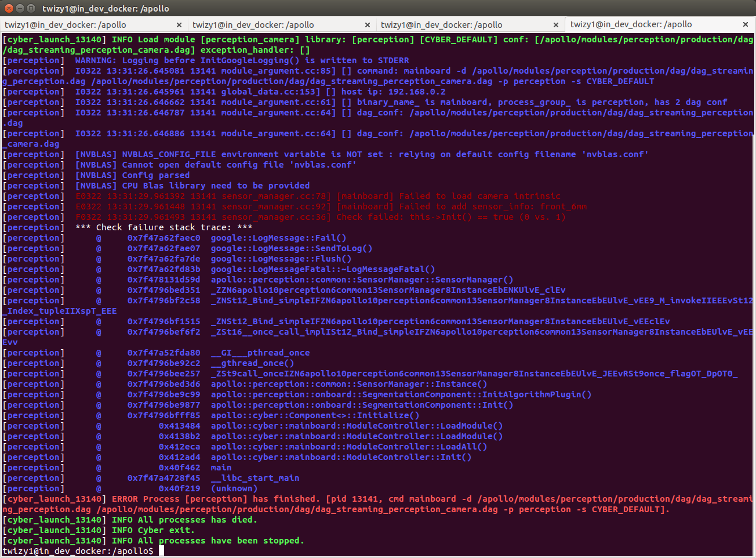Close the currently active terminal tab
This screenshot has height=558, width=756.
(x=746, y=24)
